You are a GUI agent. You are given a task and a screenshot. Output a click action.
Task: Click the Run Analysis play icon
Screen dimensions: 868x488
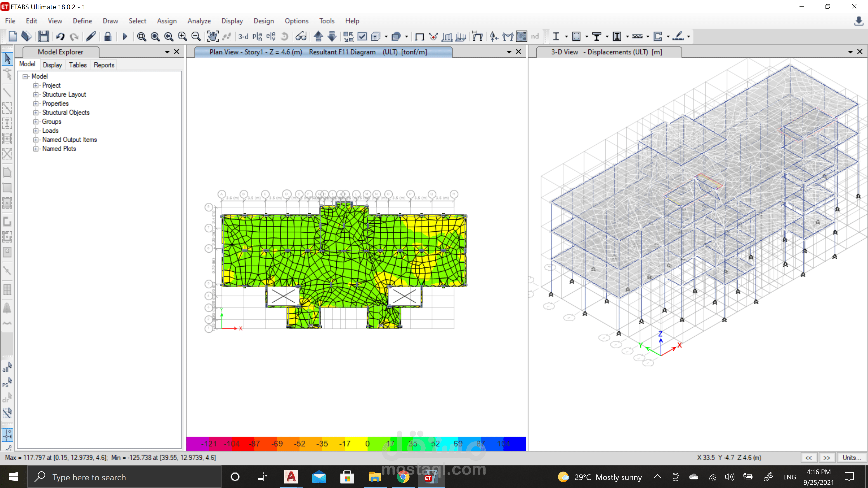click(x=125, y=36)
